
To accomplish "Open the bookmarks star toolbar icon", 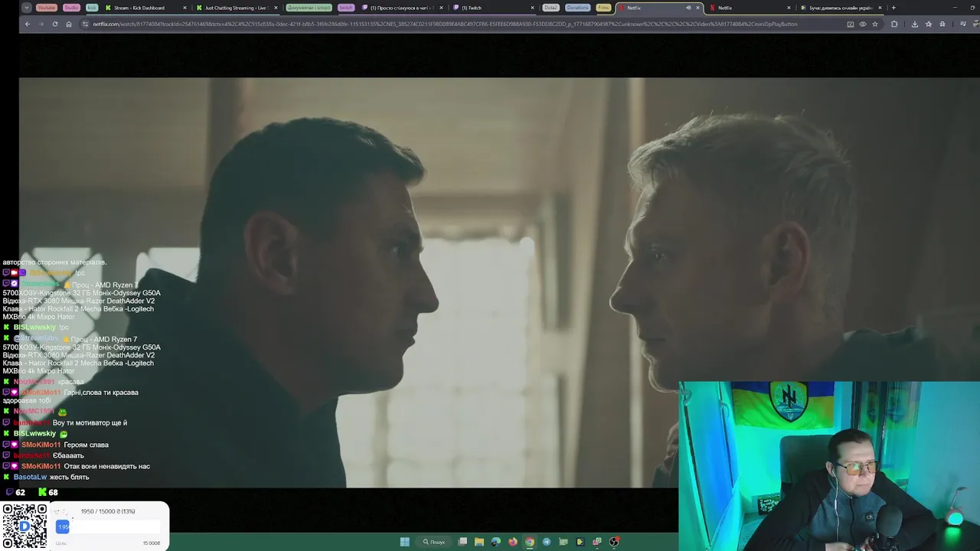I will pos(929,24).
